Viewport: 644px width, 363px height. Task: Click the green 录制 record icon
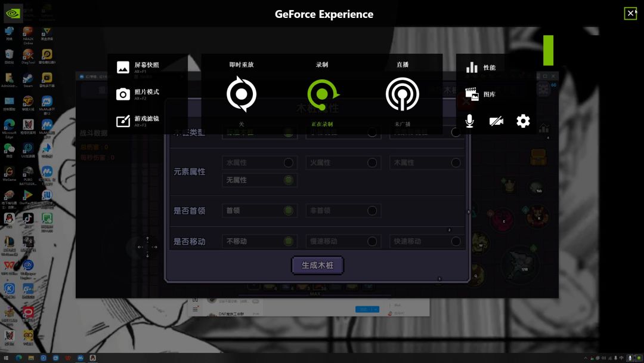tap(323, 94)
